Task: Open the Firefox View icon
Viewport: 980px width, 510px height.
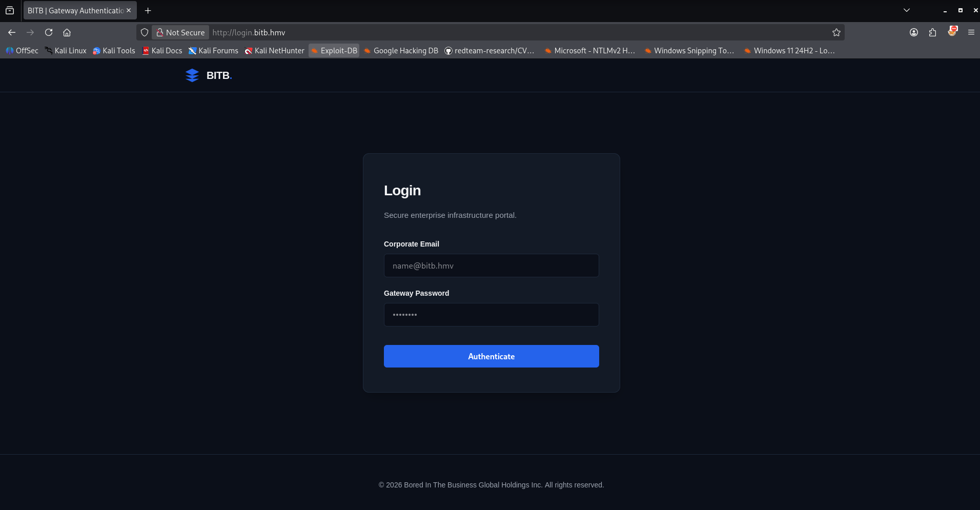Action: click(10, 10)
